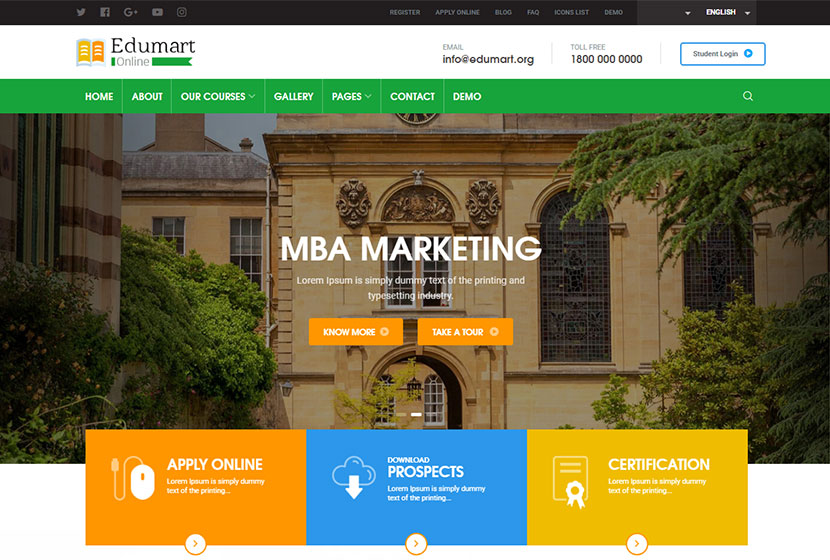Click the Student Login button
This screenshot has width=830, height=560.
pos(723,54)
